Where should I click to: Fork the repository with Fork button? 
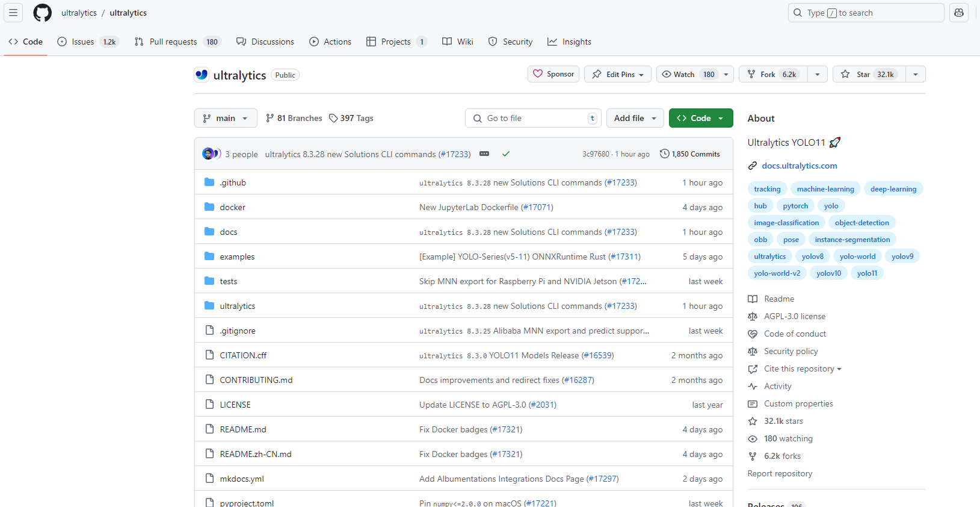coord(774,74)
